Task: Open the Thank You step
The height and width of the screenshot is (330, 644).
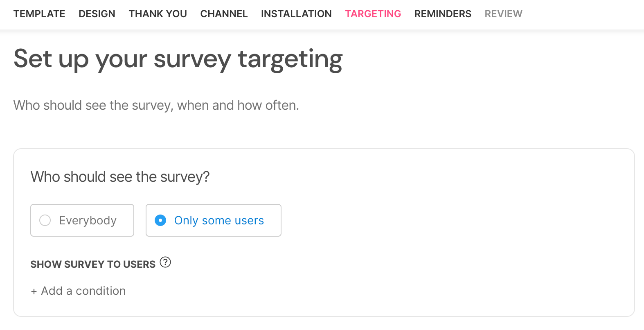Action: [158, 14]
